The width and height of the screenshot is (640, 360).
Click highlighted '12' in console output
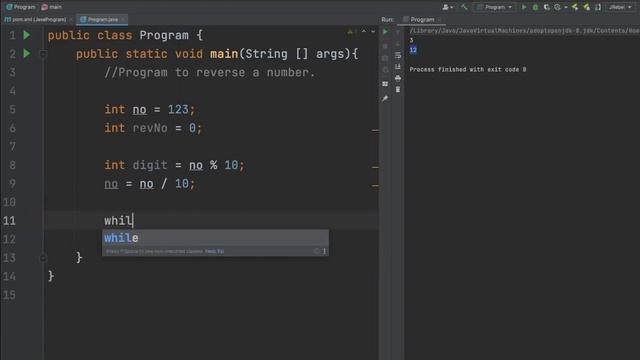(x=413, y=50)
